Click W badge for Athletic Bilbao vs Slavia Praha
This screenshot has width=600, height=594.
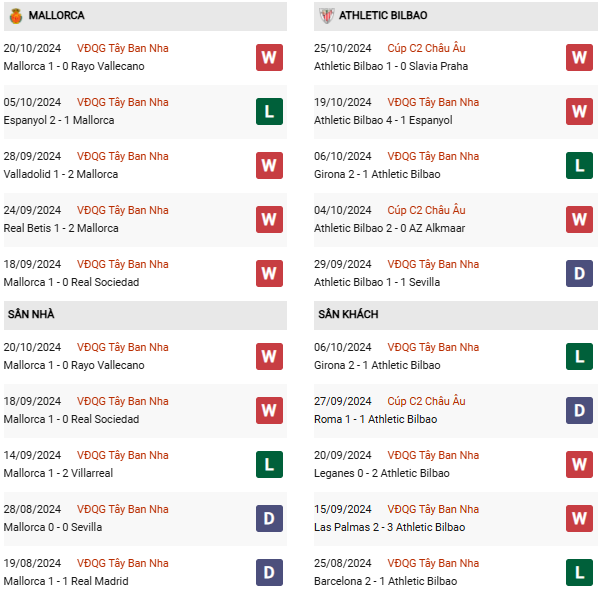pos(579,57)
